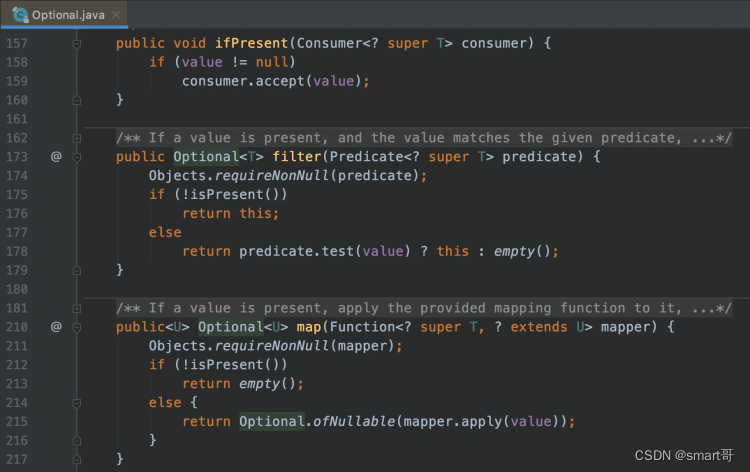Collapse the else block at line 214
Viewport: 750px width, 472px height.
(77, 403)
